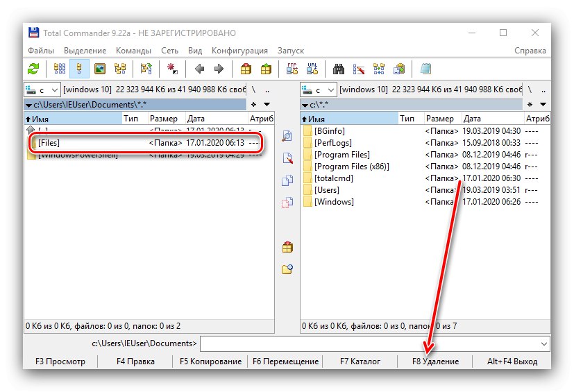Open the Конфигурация menu

pyautogui.click(x=239, y=51)
